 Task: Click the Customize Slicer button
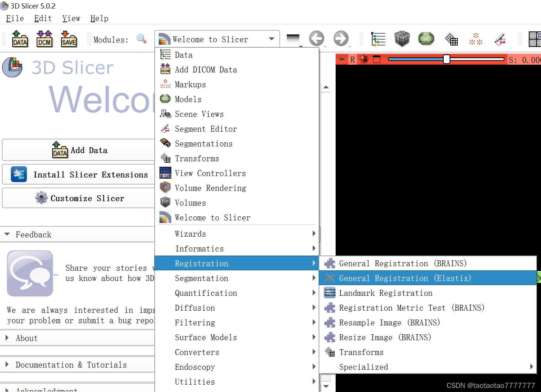(x=78, y=198)
